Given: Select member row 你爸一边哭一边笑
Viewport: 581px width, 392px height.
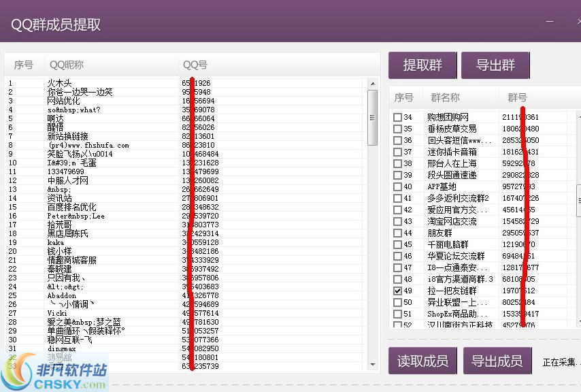Looking at the screenshot, I should point(184,92).
